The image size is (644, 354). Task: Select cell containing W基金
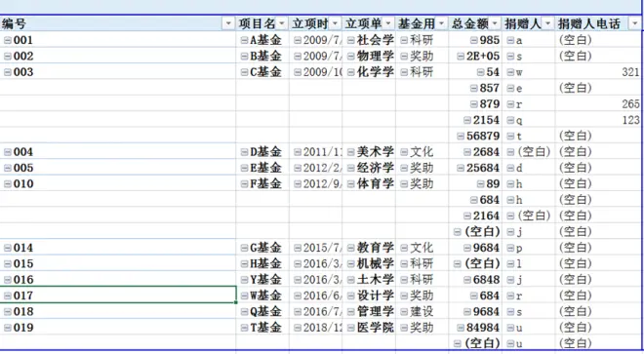(x=262, y=295)
